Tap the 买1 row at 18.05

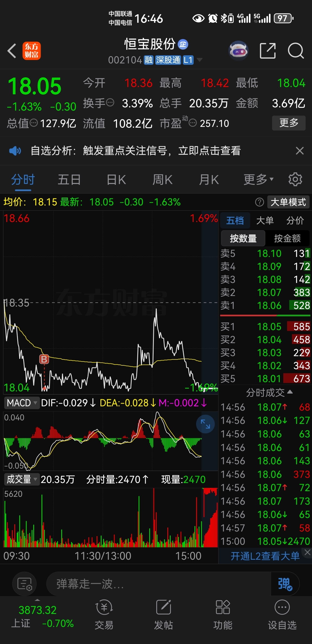click(265, 327)
